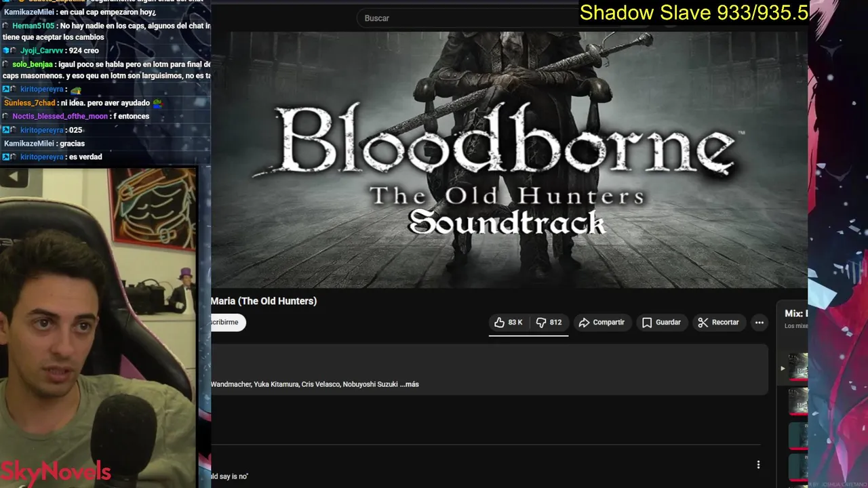
Task: Click kiritopereyra's message '025'
Action: click(x=75, y=130)
